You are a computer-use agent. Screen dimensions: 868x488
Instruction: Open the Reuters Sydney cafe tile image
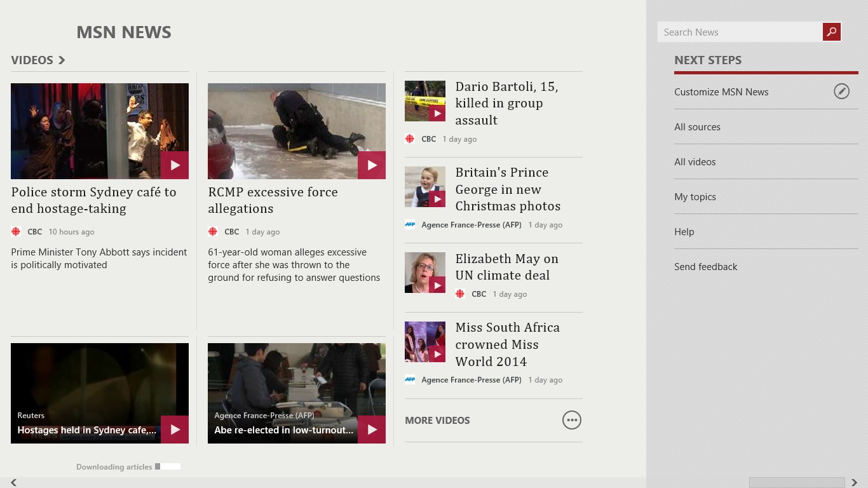(100, 393)
